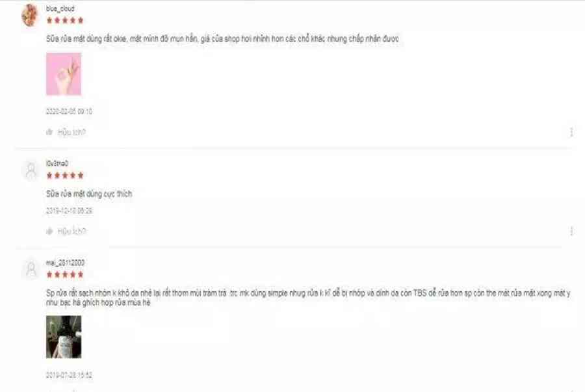Click the star rating of the second review
The height and width of the screenshot is (392, 585).
65,176
